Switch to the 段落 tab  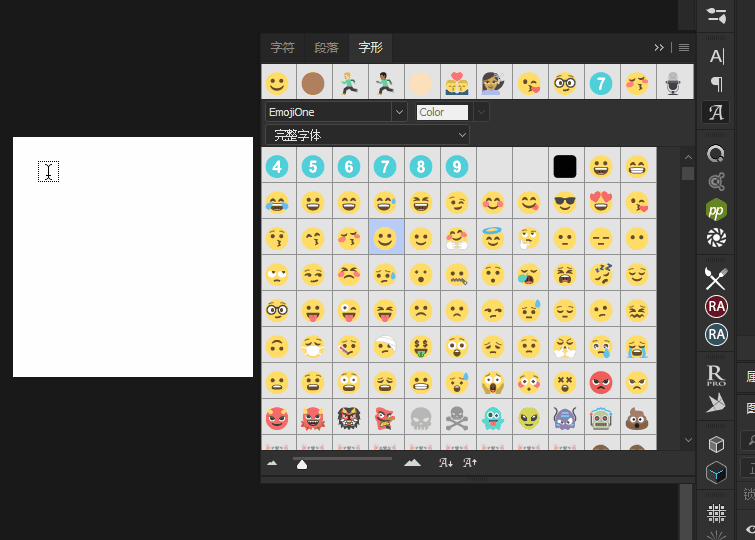[x=326, y=48]
